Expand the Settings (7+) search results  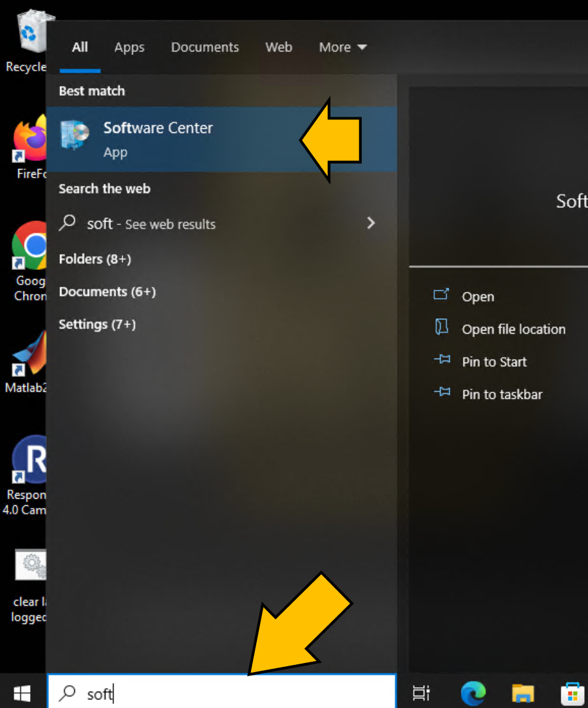click(x=97, y=324)
